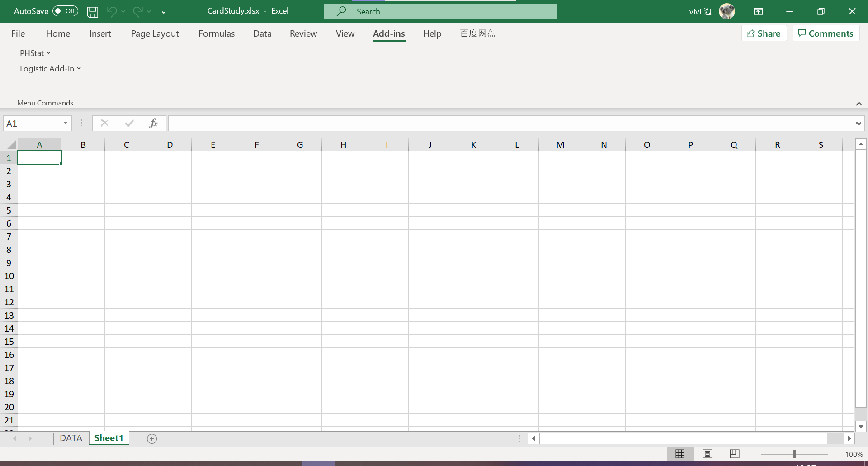Click the vertical scrollbar down arrow
This screenshot has width=868, height=466.
tap(861, 426)
